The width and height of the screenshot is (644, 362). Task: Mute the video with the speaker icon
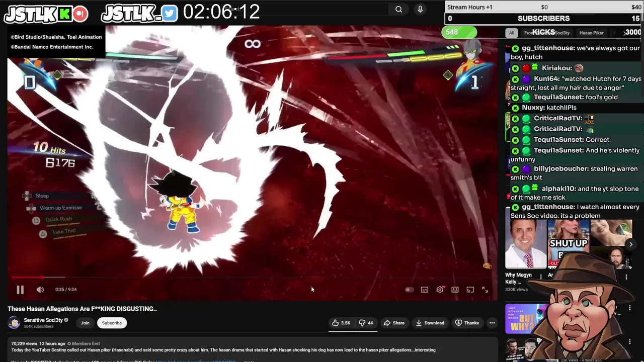(40, 290)
